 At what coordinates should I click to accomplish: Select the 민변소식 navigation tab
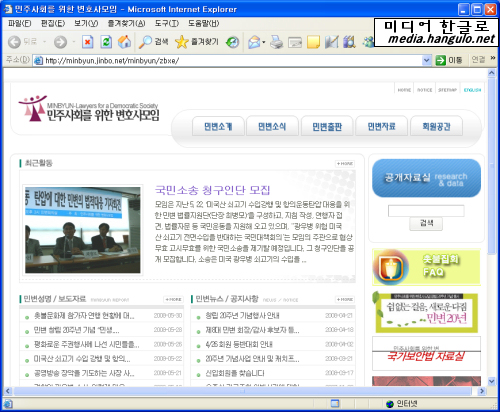272,126
